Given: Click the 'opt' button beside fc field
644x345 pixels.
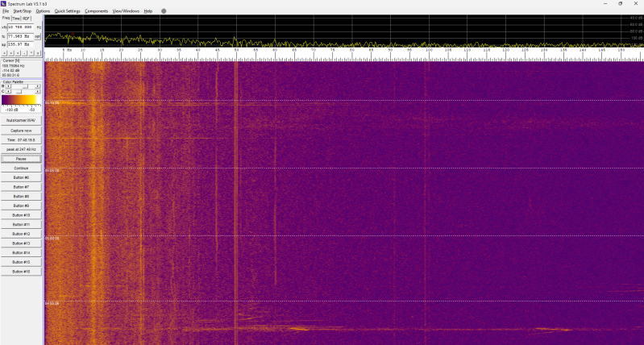Looking at the screenshot, I should coord(37,36).
